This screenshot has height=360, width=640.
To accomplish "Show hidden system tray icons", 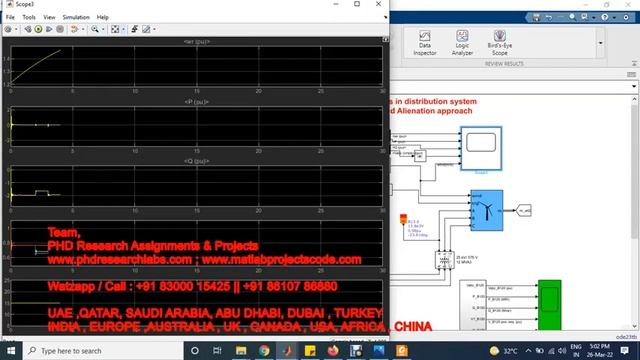I will 528,351.
